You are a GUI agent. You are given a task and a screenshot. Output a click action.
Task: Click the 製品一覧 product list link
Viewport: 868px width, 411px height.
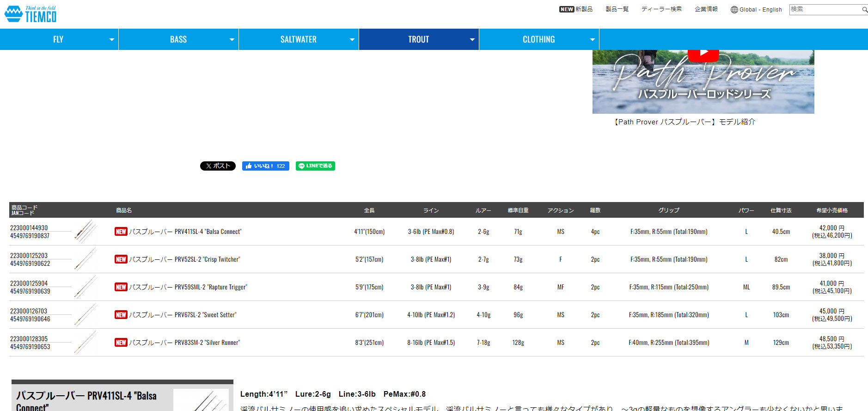coord(617,9)
